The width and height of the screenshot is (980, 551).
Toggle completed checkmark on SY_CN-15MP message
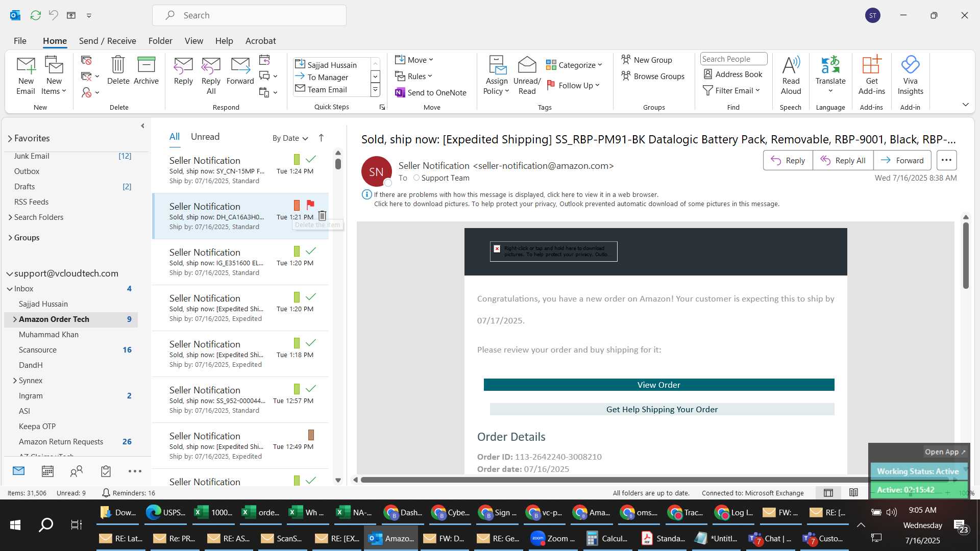click(x=310, y=159)
